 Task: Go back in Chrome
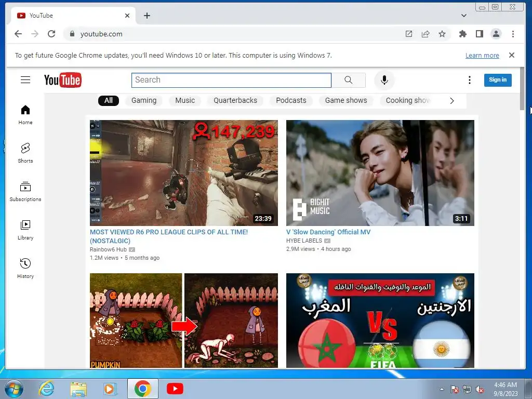pyautogui.click(x=18, y=34)
